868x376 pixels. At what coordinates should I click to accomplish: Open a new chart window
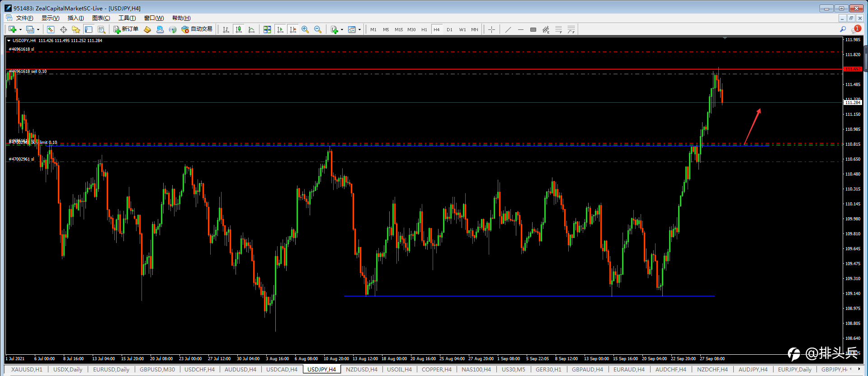12,29
